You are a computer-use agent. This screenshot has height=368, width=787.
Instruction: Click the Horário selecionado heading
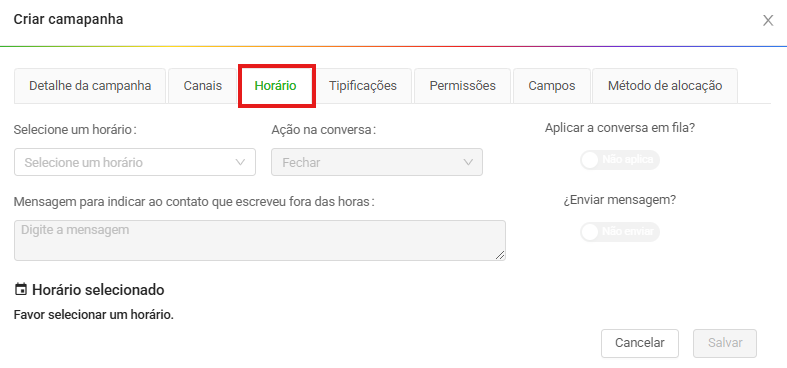click(x=98, y=290)
